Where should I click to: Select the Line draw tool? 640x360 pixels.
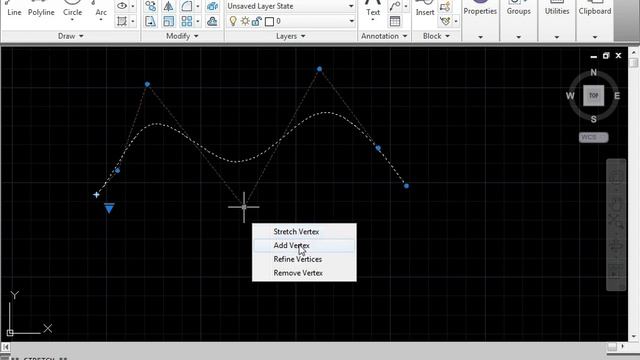coord(14,9)
